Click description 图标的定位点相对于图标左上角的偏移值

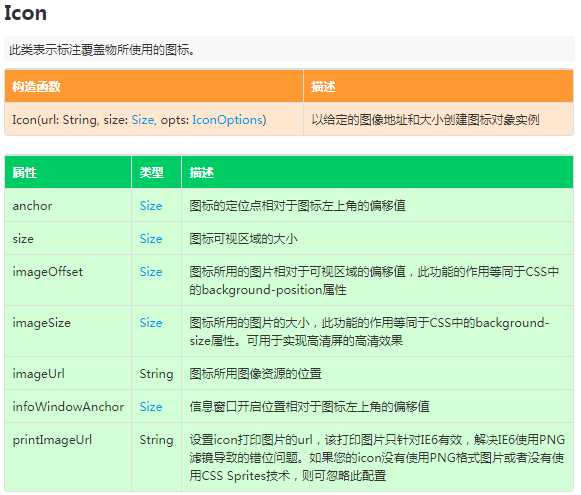pyautogui.click(x=298, y=206)
